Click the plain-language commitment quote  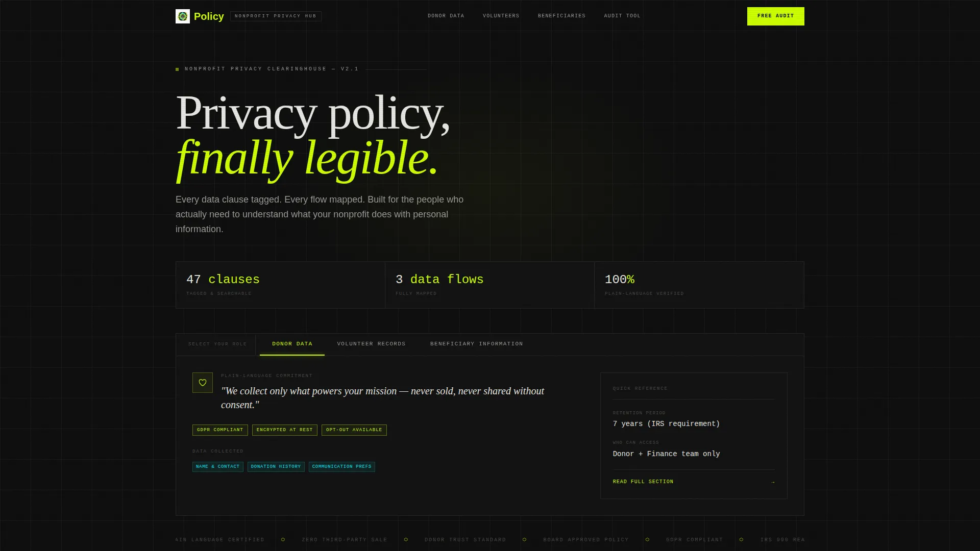coord(383,398)
